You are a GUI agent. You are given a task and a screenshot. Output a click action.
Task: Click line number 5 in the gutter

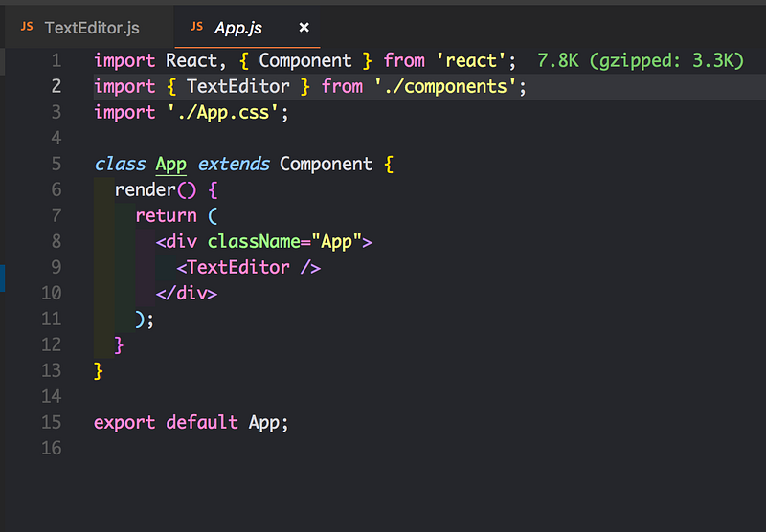click(56, 164)
